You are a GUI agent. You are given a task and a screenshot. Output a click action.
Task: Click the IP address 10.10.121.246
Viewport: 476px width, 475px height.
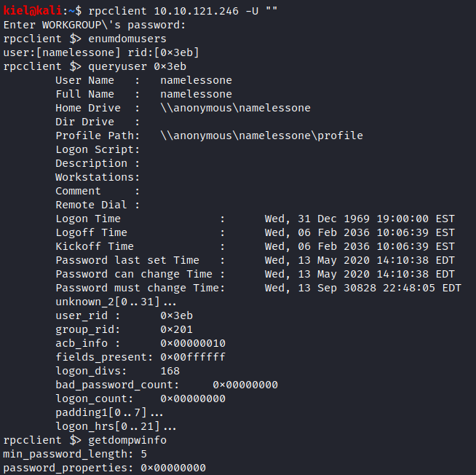click(x=196, y=11)
